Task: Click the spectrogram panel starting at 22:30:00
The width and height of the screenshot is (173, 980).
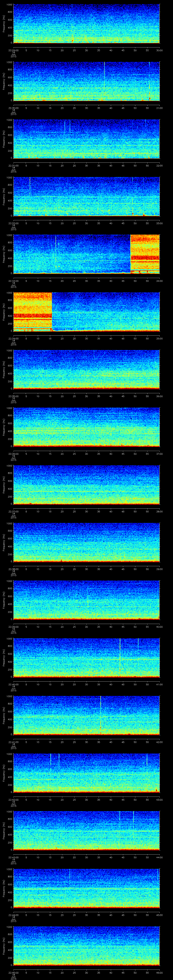Action: (x=86, y=81)
